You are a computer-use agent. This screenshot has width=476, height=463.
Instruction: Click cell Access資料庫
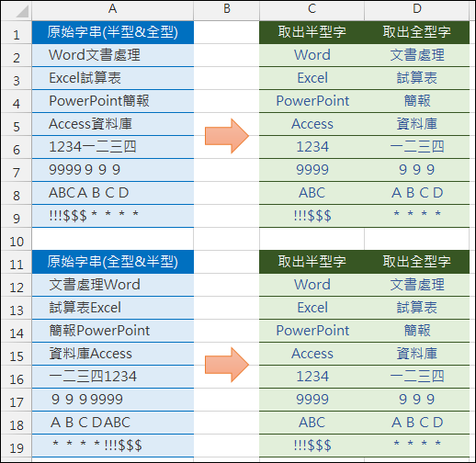[x=113, y=124]
